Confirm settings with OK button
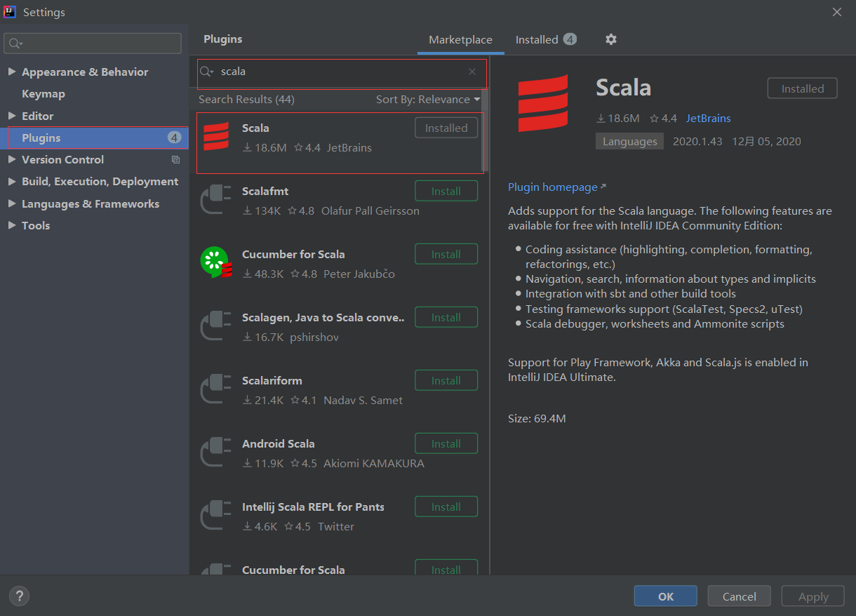Screen dimensions: 856x616 665,596
